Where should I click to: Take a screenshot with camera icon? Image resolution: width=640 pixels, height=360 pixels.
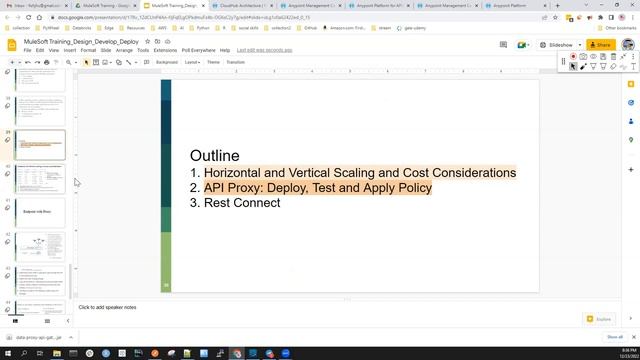tap(583, 57)
